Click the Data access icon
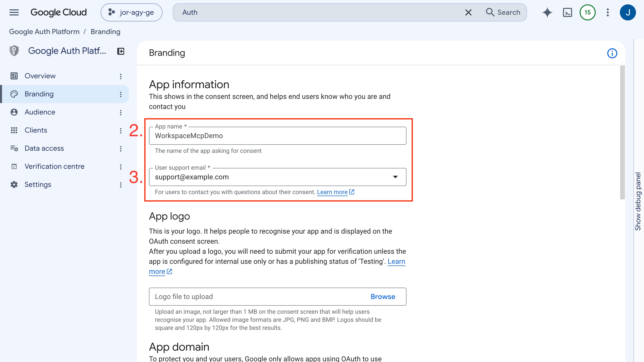644x362 pixels. pos(14,148)
